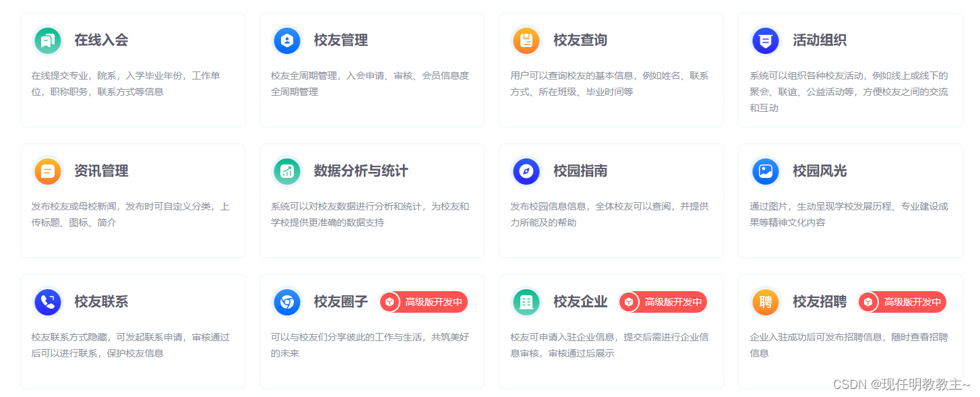The width and height of the screenshot is (980, 397).
Task: Click the 在线入会 circular green icon
Action: coord(47,40)
